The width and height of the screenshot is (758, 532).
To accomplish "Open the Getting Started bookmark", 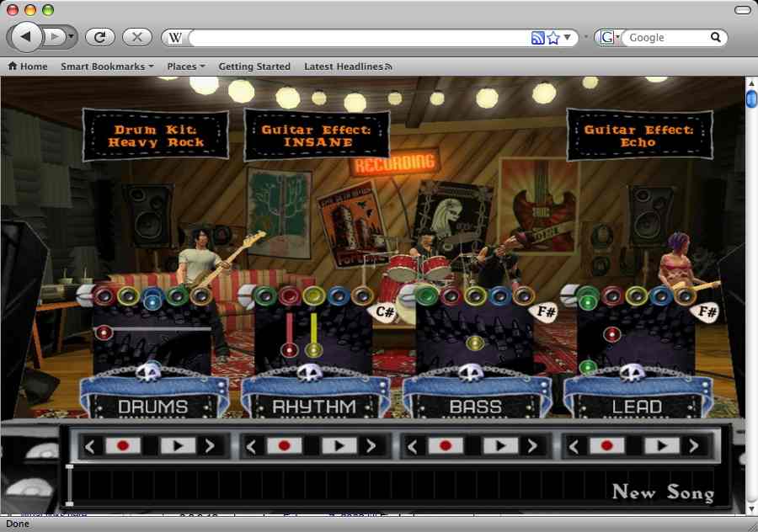I will point(254,66).
